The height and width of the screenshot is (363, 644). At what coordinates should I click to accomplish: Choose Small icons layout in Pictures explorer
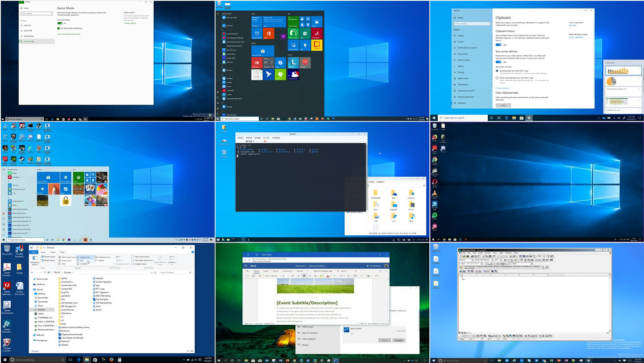65,261
